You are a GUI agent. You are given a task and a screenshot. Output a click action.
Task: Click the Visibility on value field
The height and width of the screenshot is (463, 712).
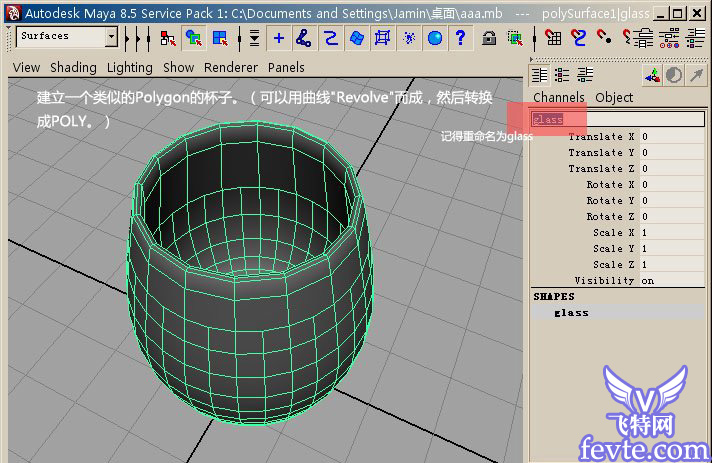[672, 281]
